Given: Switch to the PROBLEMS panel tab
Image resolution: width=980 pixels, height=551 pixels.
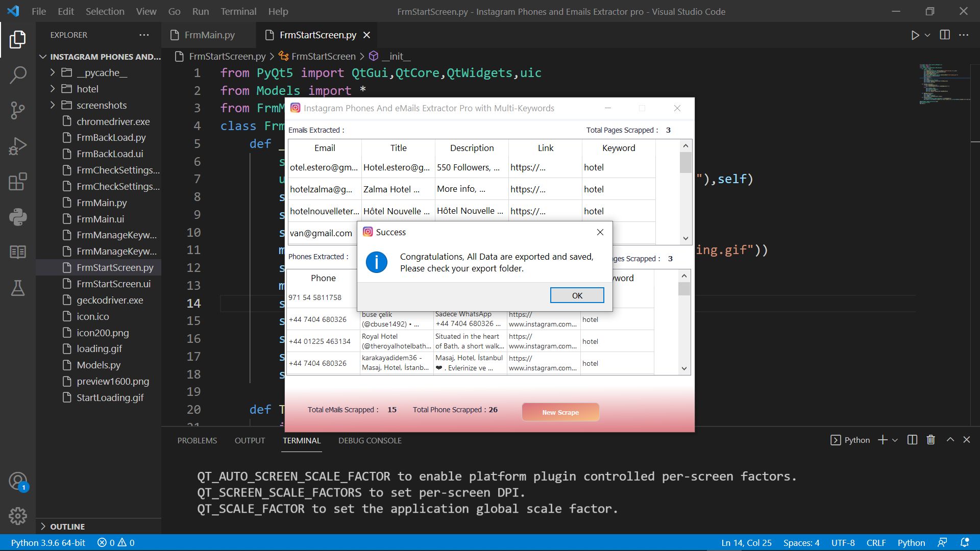Looking at the screenshot, I should pos(197,440).
